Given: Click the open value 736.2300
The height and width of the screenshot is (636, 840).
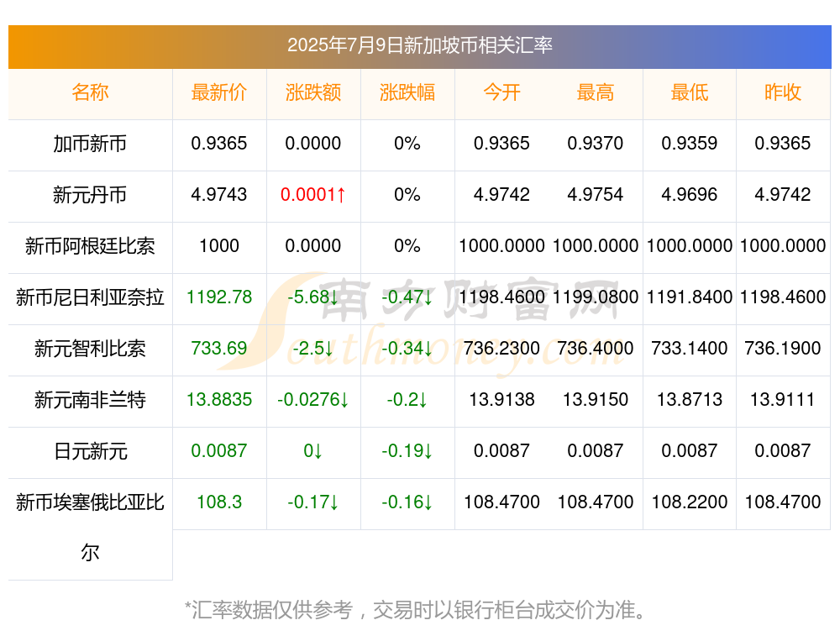Looking at the screenshot, I should point(501,349).
